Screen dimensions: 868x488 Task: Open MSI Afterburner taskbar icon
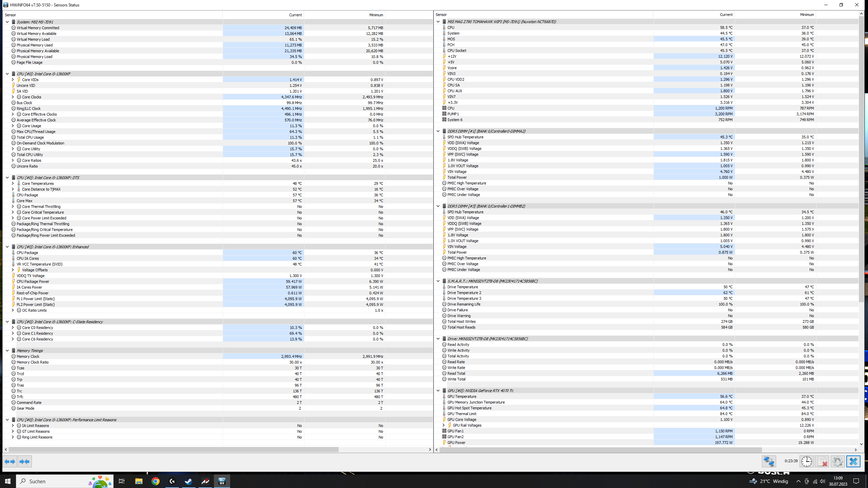pos(205,481)
